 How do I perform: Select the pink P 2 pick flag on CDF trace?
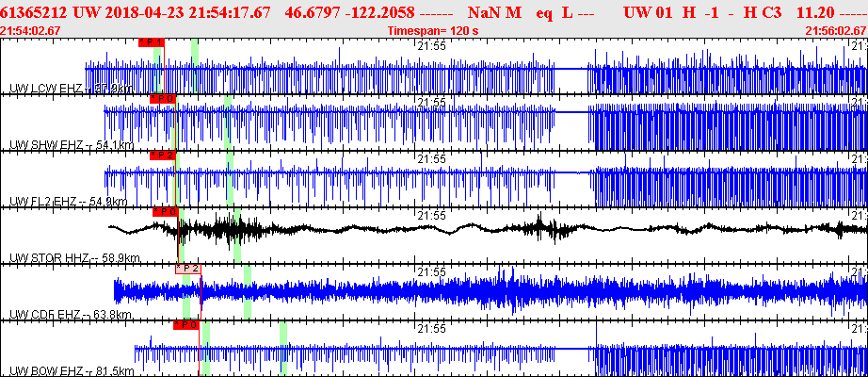188,269
